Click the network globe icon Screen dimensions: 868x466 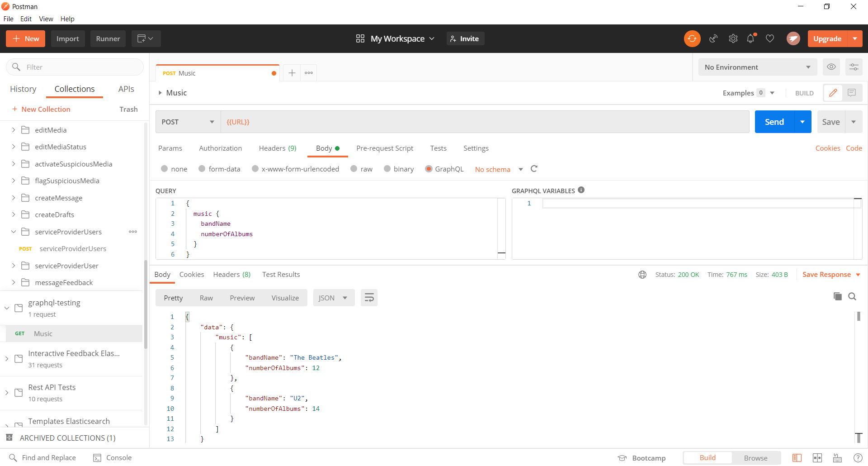[642, 275]
